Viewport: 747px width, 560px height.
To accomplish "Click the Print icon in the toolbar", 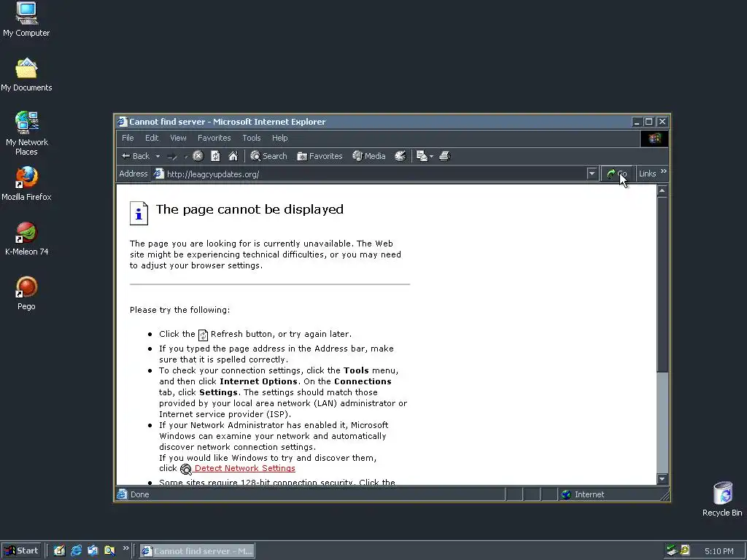I will [x=444, y=156].
